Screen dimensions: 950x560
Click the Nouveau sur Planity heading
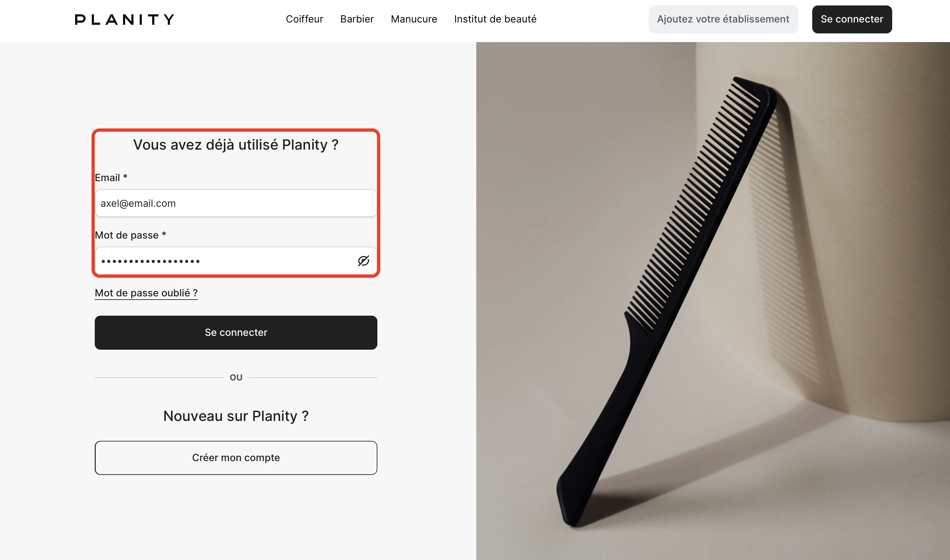235,416
